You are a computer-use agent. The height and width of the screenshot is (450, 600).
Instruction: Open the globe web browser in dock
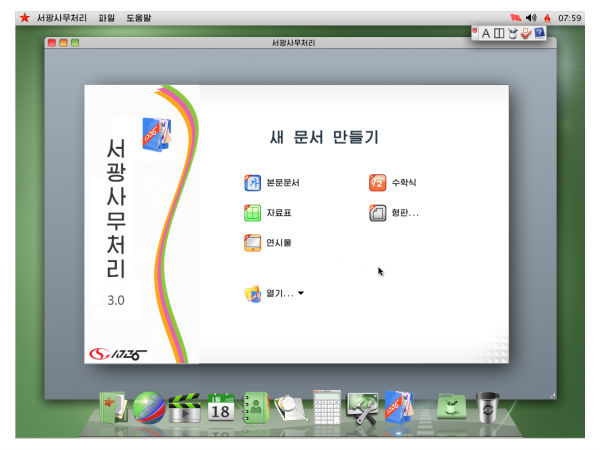click(148, 408)
